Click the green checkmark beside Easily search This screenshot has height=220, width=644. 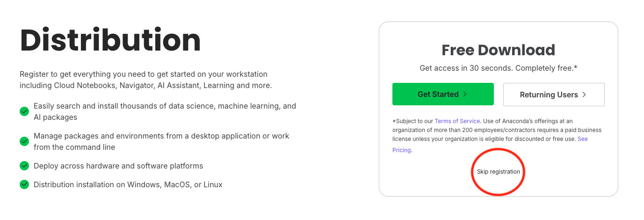[24, 111]
